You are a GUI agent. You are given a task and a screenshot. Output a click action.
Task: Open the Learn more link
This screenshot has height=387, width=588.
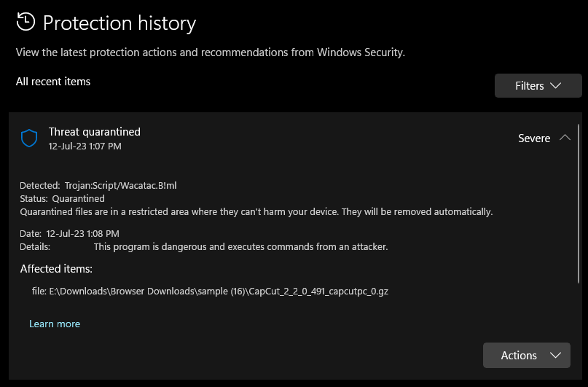[x=55, y=324]
